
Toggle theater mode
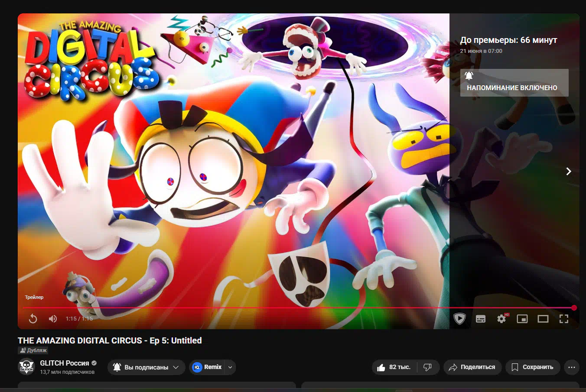click(543, 319)
